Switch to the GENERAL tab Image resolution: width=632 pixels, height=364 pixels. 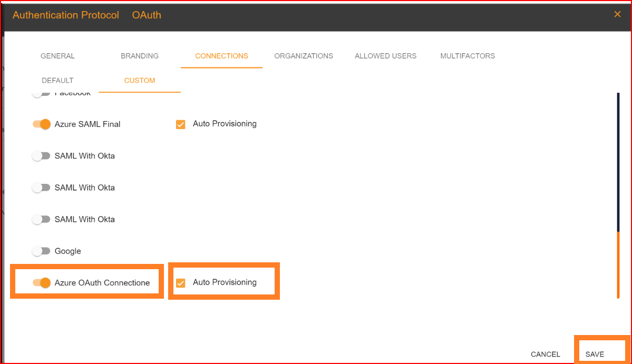(x=57, y=56)
